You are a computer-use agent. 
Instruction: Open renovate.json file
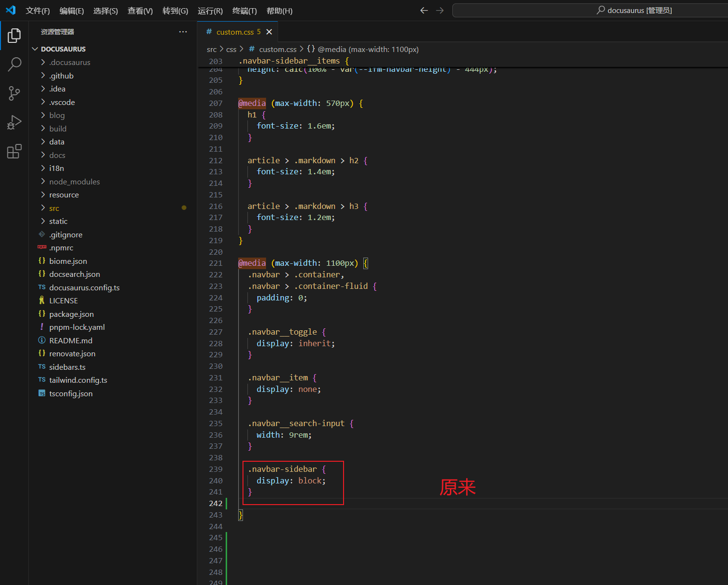click(113, 353)
